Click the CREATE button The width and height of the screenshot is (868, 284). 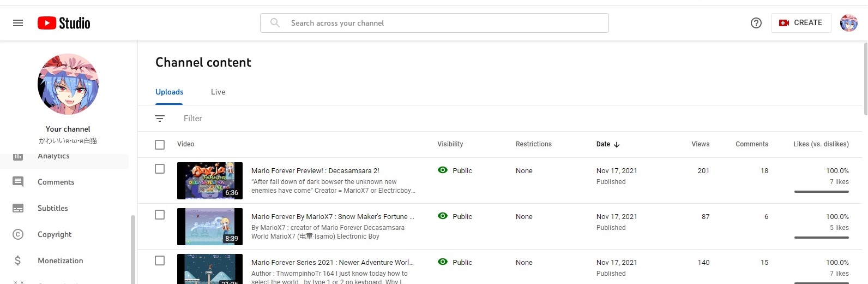point(801,23)
